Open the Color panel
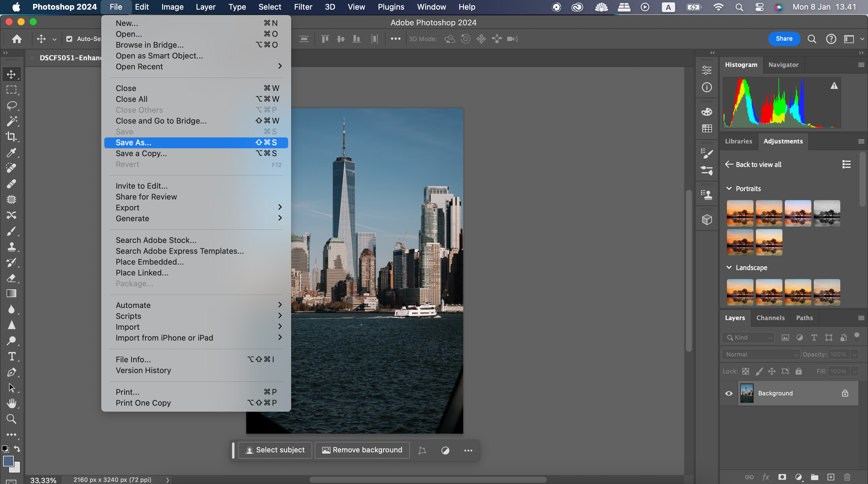This screenshot has height=484, width=868. [x=706, y=112]
